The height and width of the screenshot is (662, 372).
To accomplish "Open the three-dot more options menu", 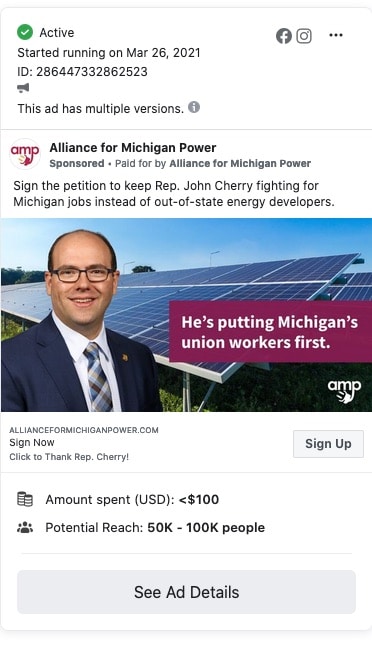I will (336, 35).
